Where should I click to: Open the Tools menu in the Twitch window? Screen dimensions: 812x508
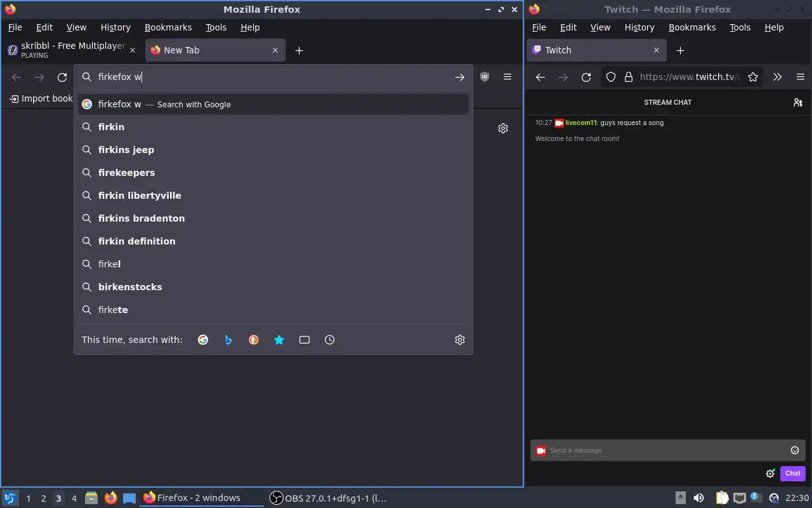coord(740,27)
